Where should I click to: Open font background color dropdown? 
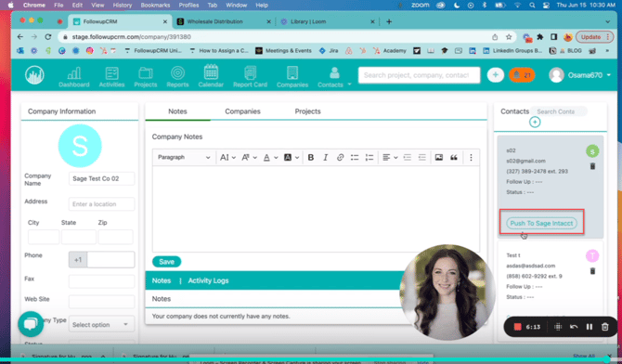click(x=292, y=158)
